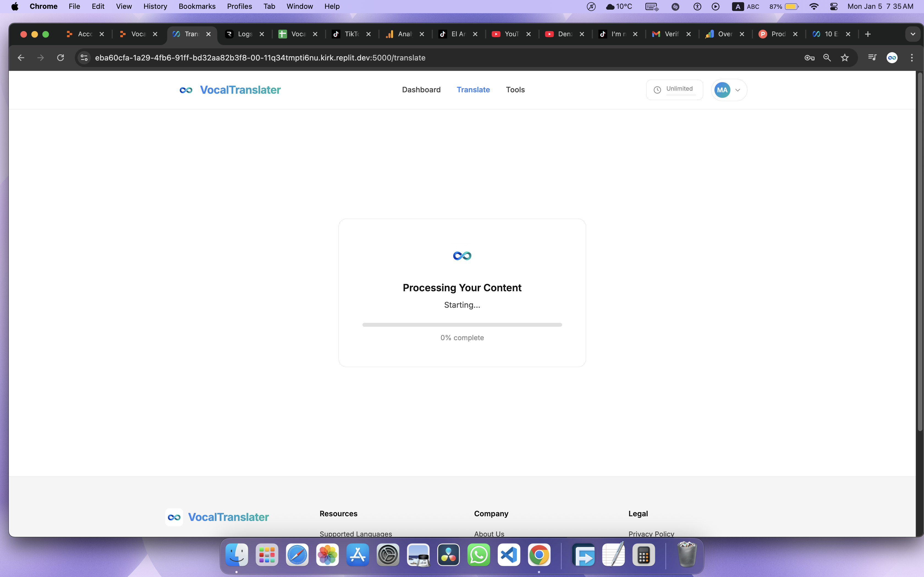
Task: Open the Tools navigation link
Action: click(515, 90)
